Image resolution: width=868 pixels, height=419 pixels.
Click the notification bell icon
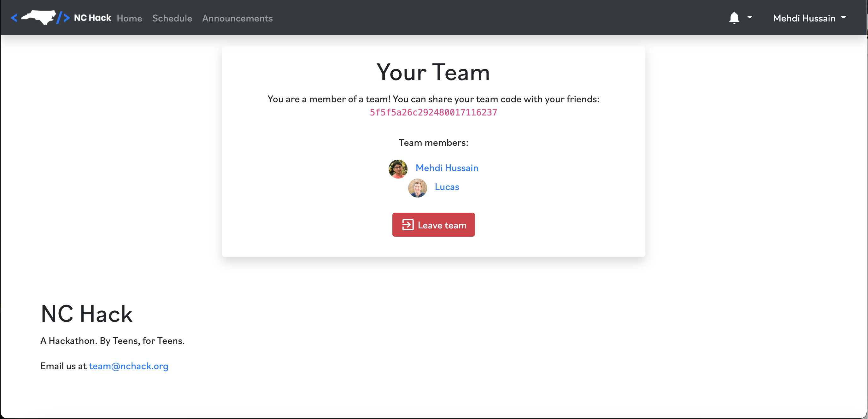pos(734,18)
